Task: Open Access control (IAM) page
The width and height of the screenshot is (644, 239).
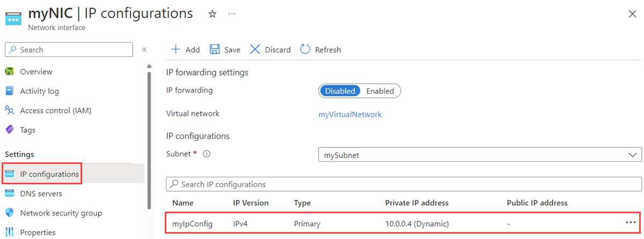Action: click(55, 110)
